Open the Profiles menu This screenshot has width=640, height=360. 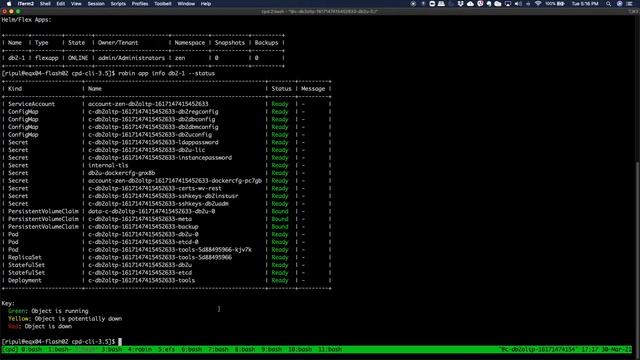[140, 4]
